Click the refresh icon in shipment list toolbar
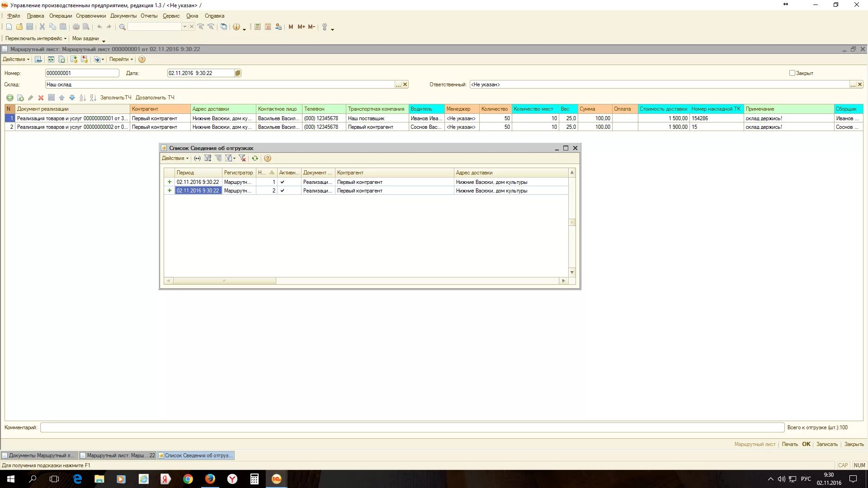Viewport: 868px width, 488px height. (255, 158)
